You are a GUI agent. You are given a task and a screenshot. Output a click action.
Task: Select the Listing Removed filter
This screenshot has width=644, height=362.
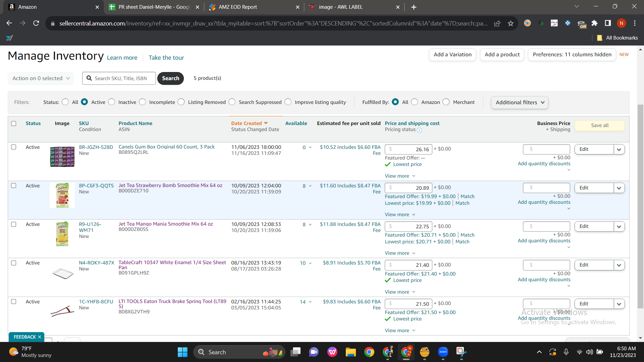[x=181, y=102]
